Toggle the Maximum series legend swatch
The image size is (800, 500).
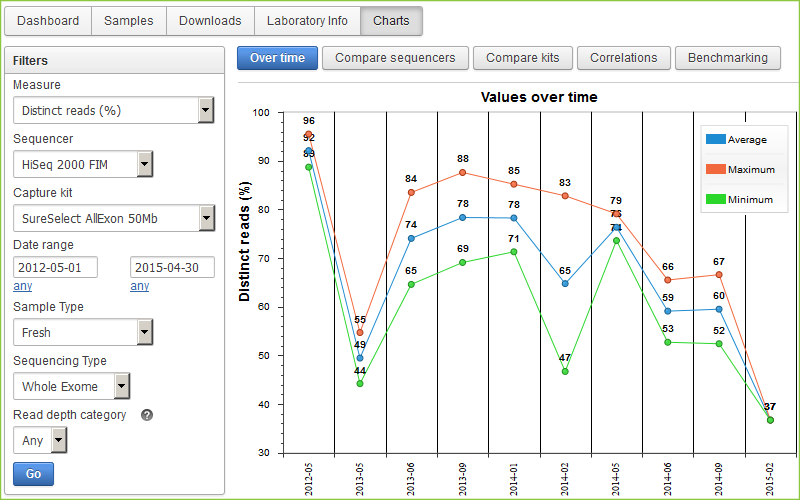pos(716,169)
